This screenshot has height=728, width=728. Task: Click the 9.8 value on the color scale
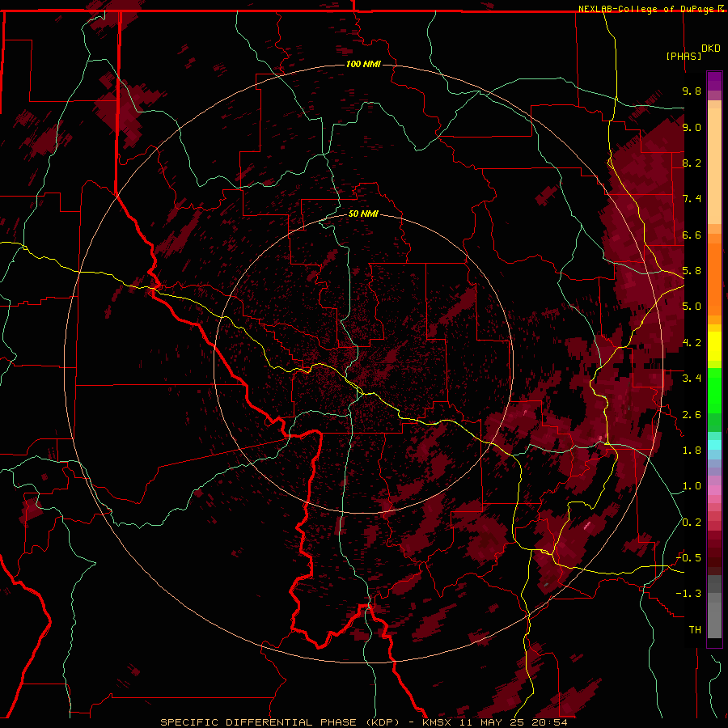(x=692, y=91)
